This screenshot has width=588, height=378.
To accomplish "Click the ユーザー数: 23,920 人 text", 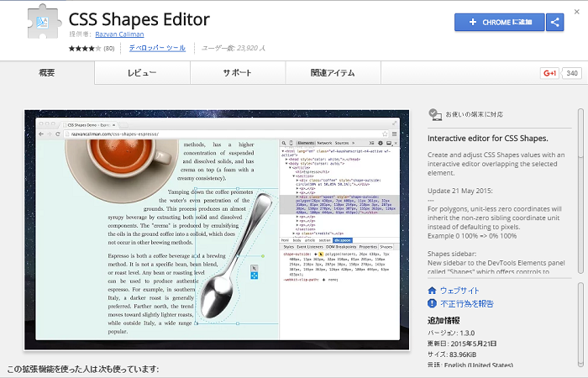I will coord(234,48).
